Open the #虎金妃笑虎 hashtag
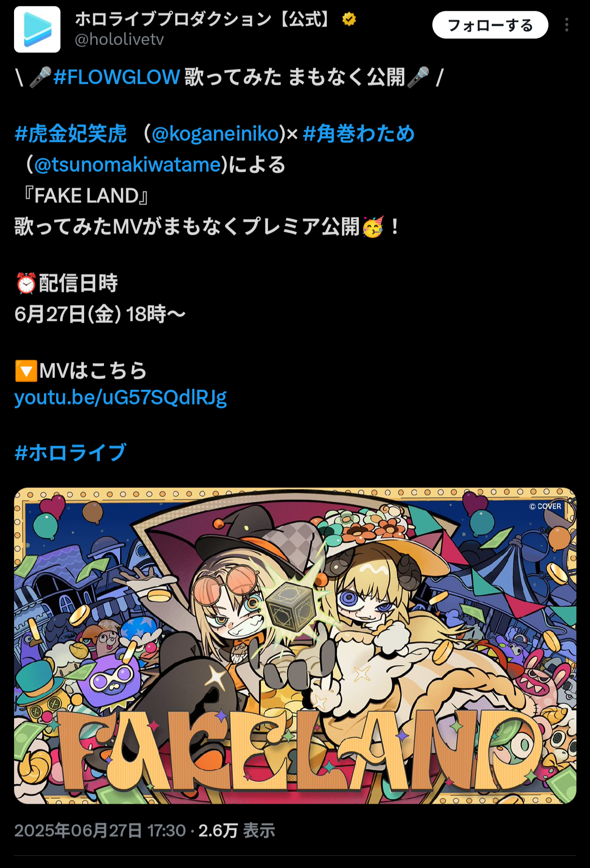The image size is (590, 868). pos(71,134)
